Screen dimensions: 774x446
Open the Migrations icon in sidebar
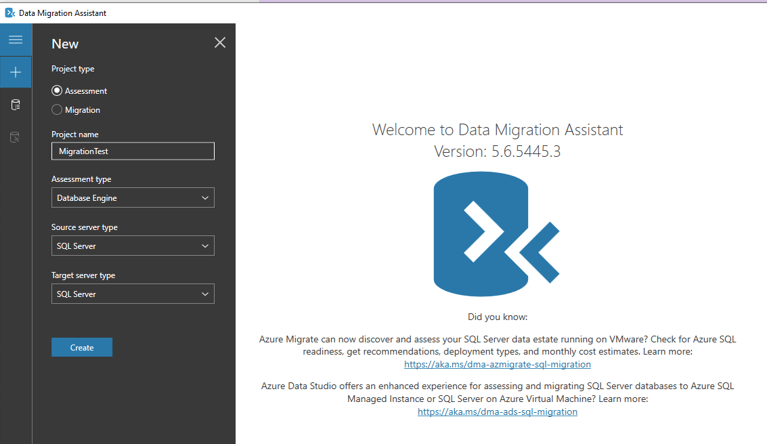[15, 137]
